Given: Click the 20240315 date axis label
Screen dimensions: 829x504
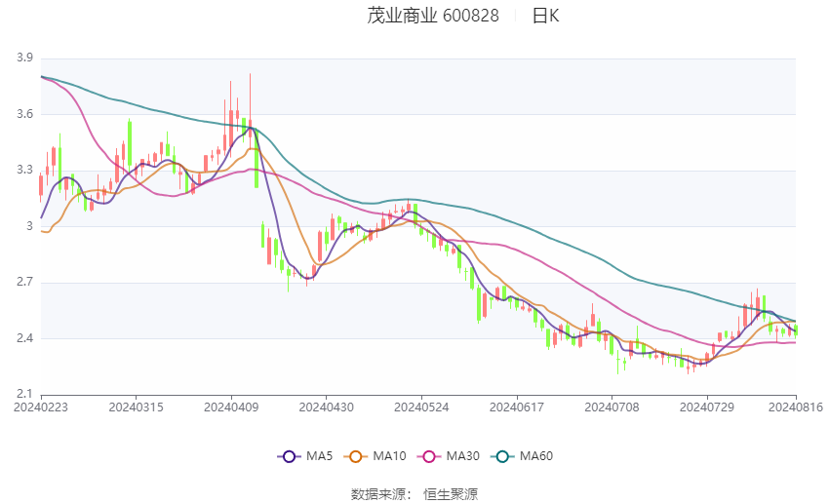Looking at the screenshot, I should tap(136, 407).
